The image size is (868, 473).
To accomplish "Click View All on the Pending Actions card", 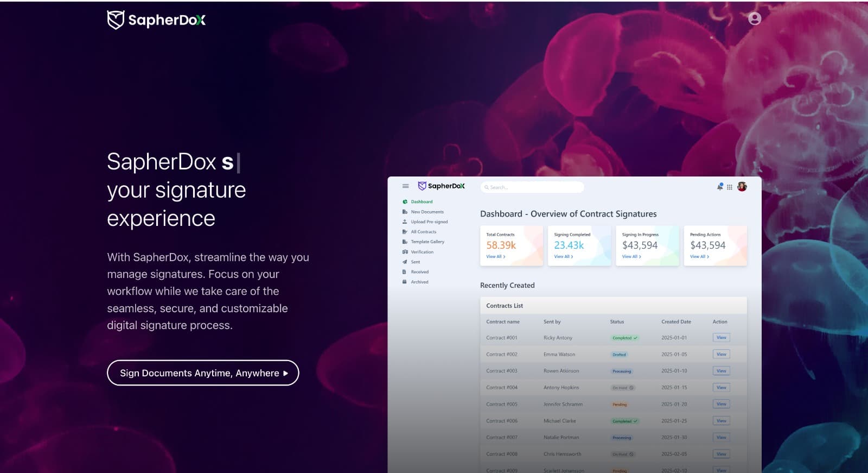I will pyautogui.click(x=699, y=257).
